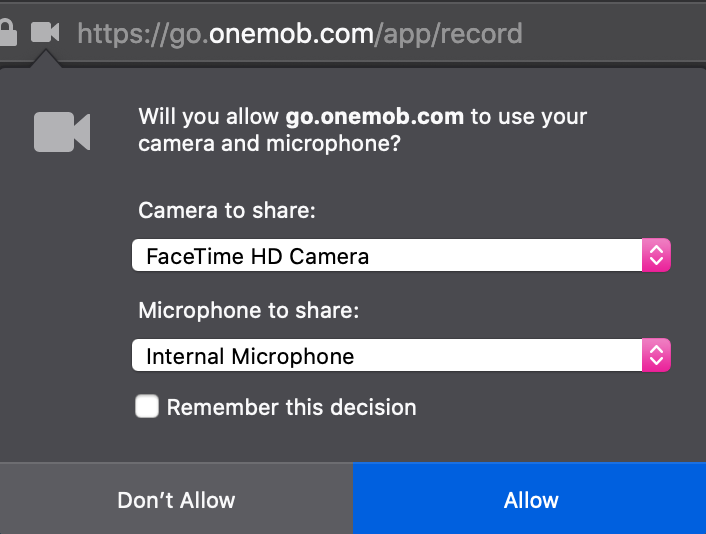Click the Microphone to share label
The width and height of the screenshot is (706, 534).
[249, 310]
